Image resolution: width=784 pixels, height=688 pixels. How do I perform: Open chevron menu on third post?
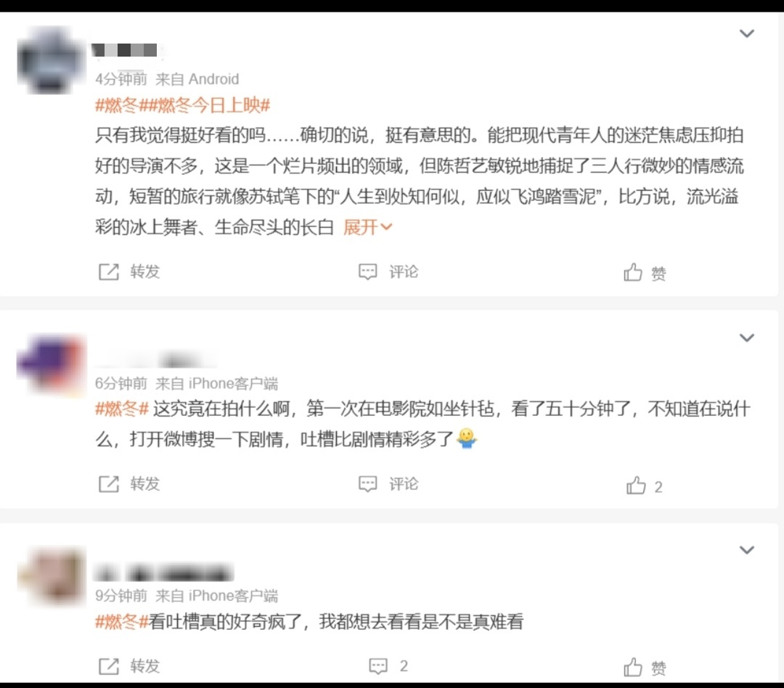(746, 550)
